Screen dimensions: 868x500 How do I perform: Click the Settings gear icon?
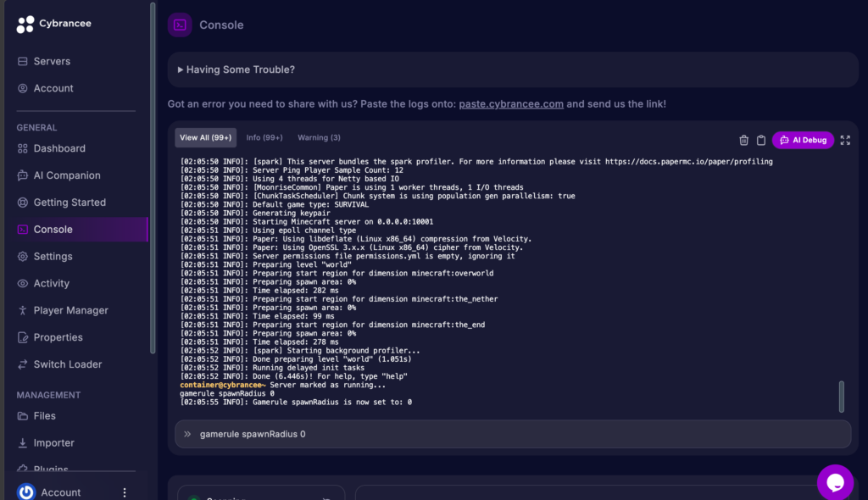[x=23, y=257]
